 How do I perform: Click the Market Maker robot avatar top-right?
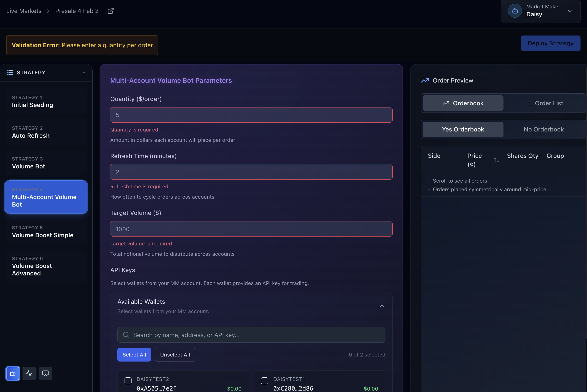pyautogui.click(x=515, y=11)
